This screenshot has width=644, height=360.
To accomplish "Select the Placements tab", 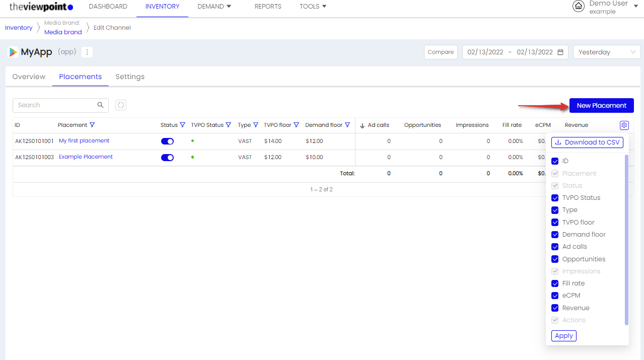I will tap(80, 77).
